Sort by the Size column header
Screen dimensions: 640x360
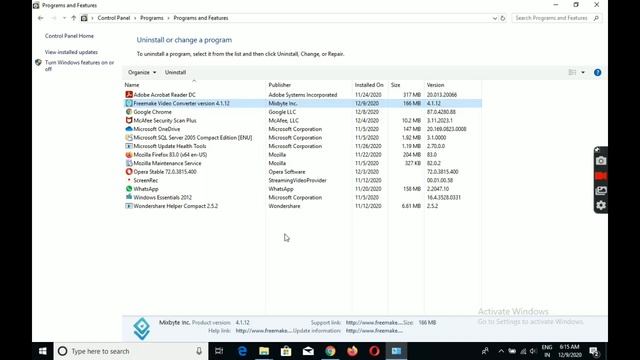point(396,85)
